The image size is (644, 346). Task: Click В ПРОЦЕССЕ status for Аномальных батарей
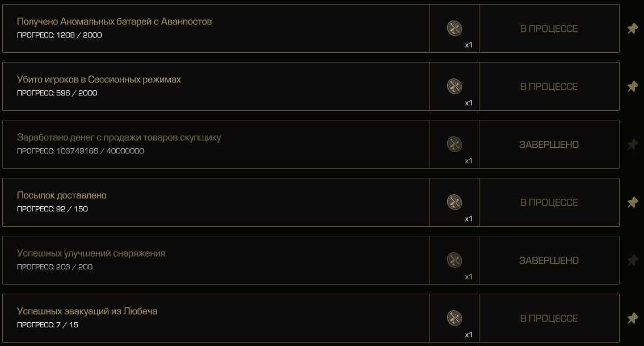(549, 29)
